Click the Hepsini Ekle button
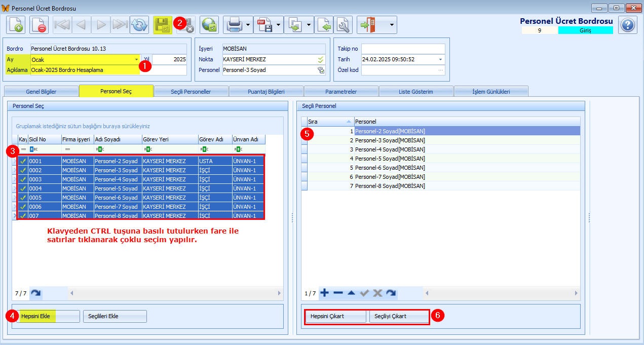Viewport: 644px width, 345px height. (48, 316)
